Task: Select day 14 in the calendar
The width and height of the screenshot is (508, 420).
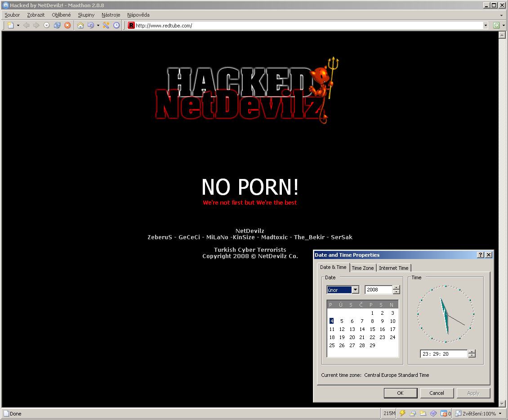Action: (x=362, y=329)
